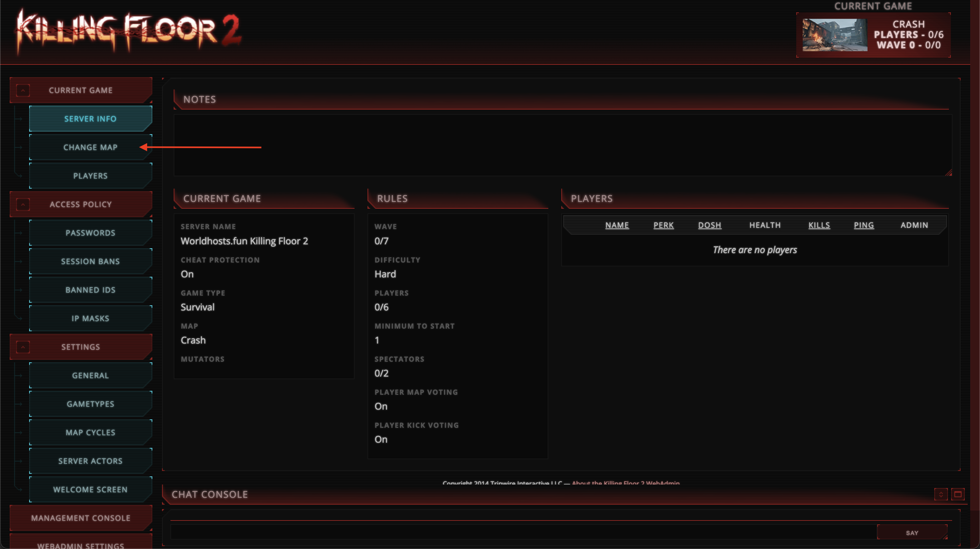Click the chat console resize arrows icon
This screenshot has width=980, height=549.
[940, 494]
